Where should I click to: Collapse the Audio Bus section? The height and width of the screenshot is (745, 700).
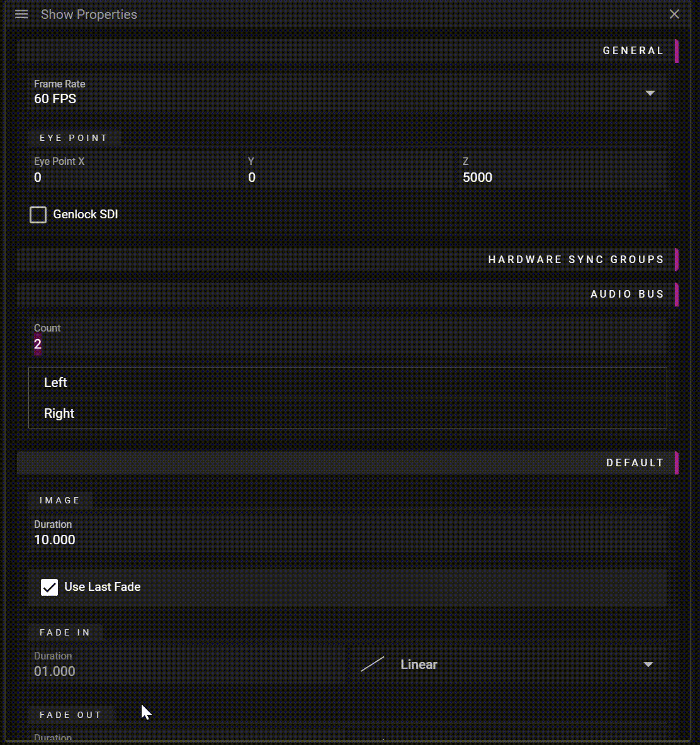pyautogui.click(x=626, y=294)
